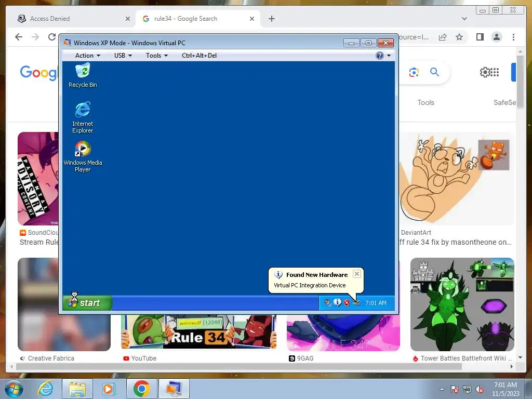Viewport: 532px width, 399px height.
Task: Click the Google logo
Action: point(38,73)
